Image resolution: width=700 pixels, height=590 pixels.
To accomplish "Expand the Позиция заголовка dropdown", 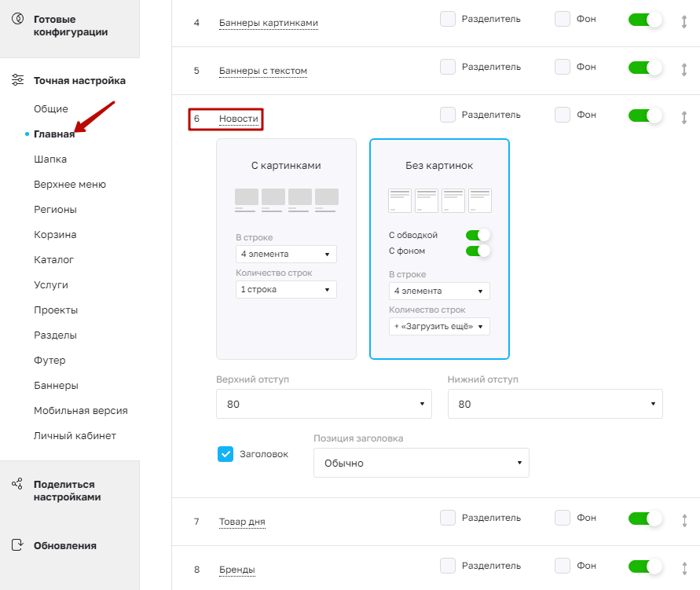I will click(x=421, y=463).
